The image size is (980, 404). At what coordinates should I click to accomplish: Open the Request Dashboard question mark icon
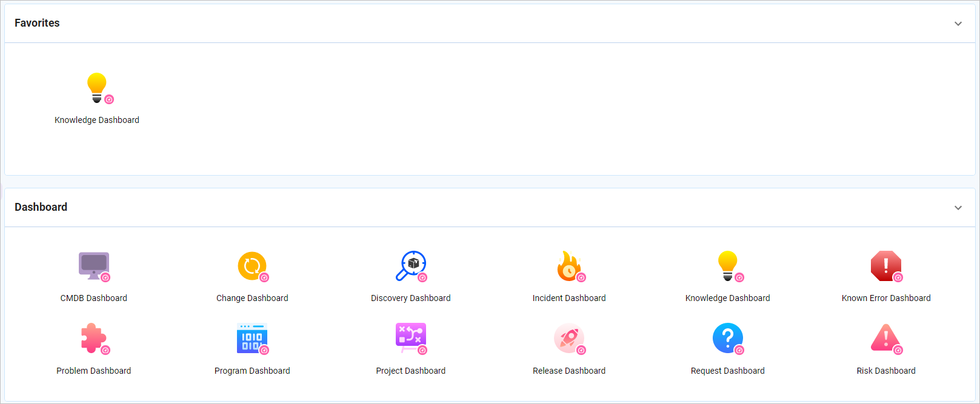[727, 339]
